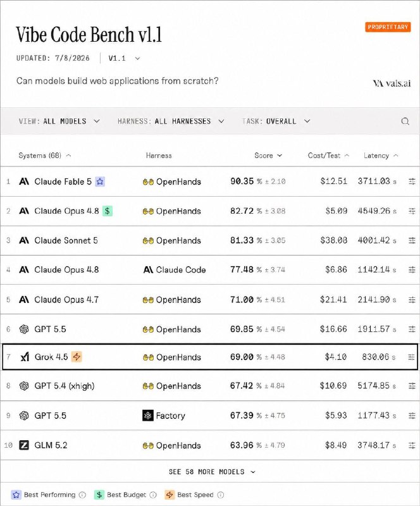Open the V1.1 version dropdown
Image resolution: width=420 pixels, height=506 pixels.
(x=124, y=58)
